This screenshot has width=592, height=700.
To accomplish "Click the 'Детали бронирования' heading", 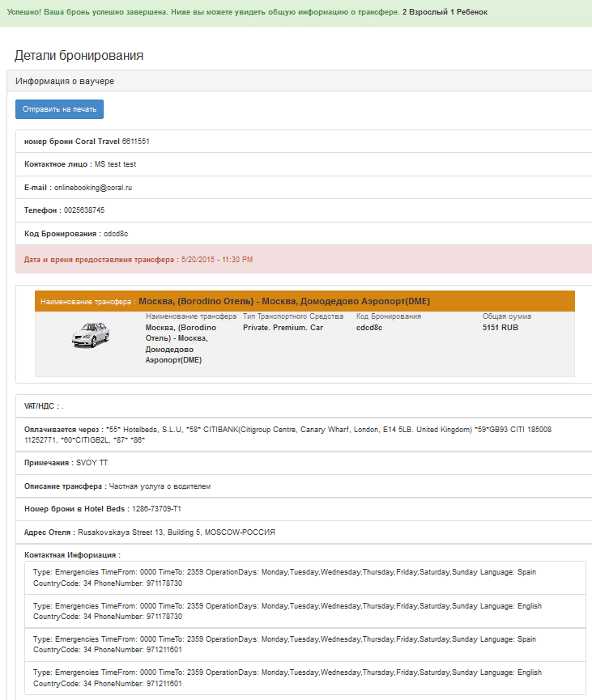I will (x=79, y=55).
